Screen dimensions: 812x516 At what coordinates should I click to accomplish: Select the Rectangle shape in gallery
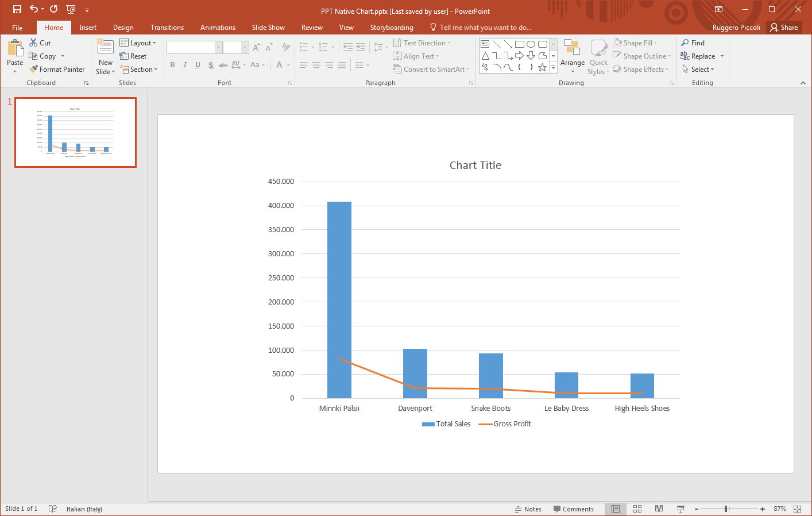tap(520, 44)
